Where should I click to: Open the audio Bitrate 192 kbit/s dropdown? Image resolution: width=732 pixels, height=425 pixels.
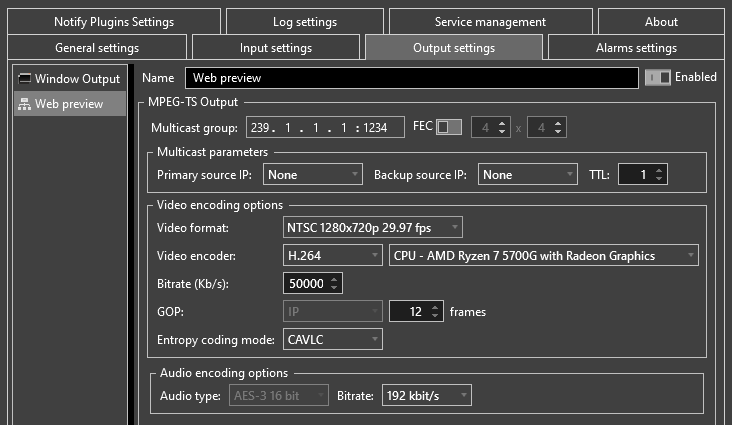pos(427,396)
